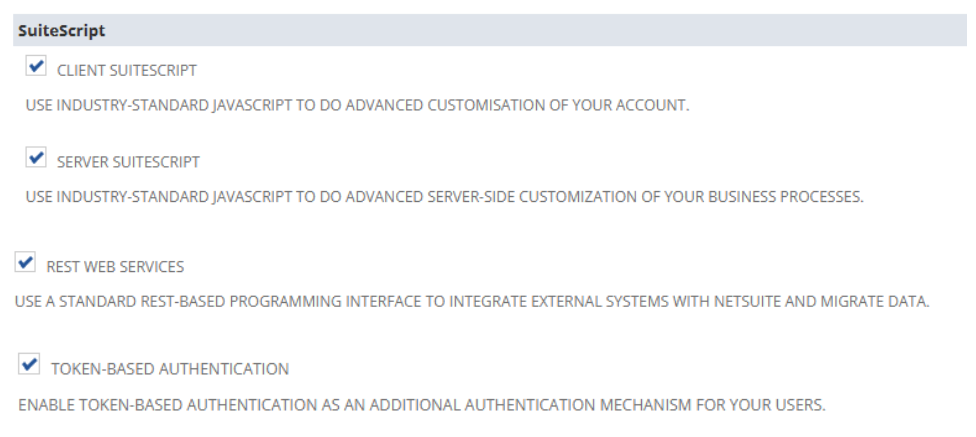This screenshot has height=437, width=976.
Task: Click the TOKEN-BASED AUTHENTICATION label
Action: (170, 369)
